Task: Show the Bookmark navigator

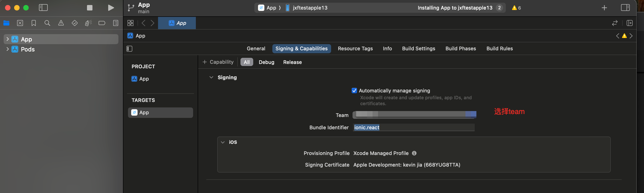Action: tap(33, 23)
